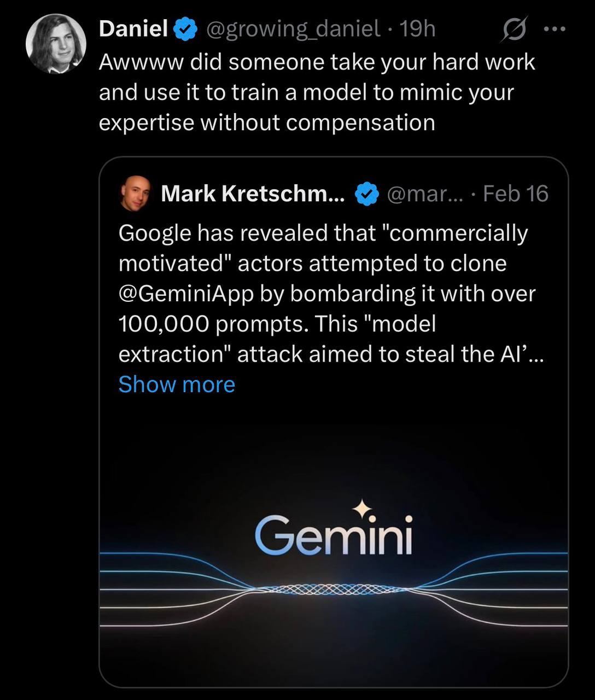Open the @growing_daniel handle link
Viewport: 595px width, 700px height.
click(x=293, y=29)
